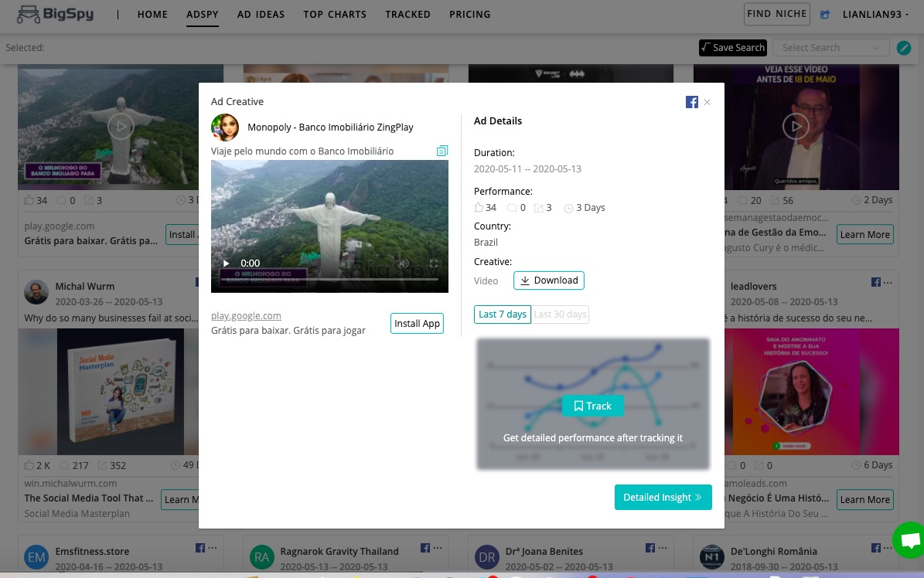Go to the ADSPY tab

pyautogui.click(x=202, y=14)
